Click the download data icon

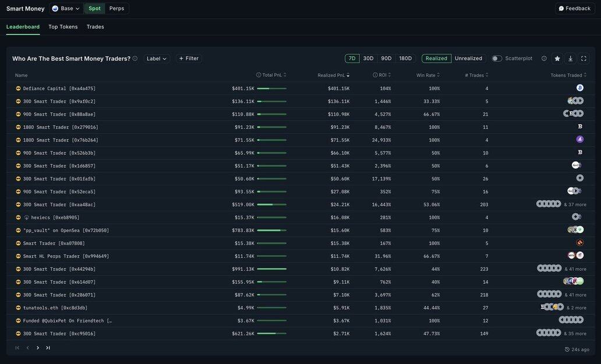click(571, 58)
